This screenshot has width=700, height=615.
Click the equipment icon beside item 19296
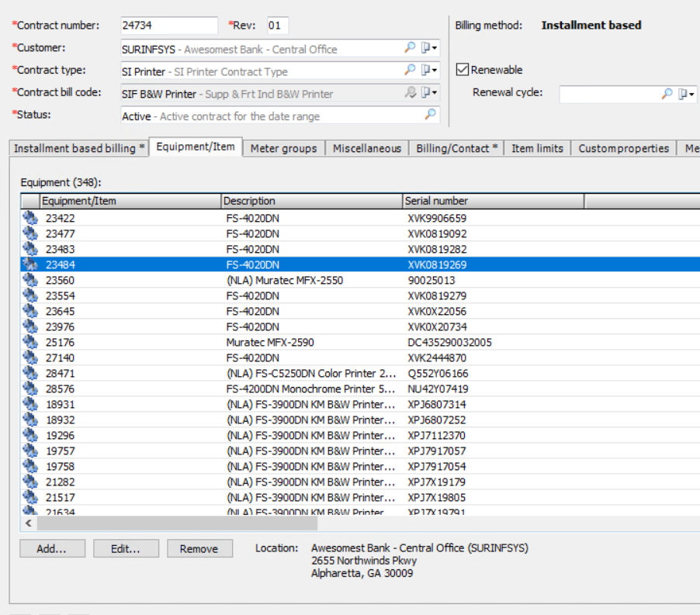click(x=30, y=435)
